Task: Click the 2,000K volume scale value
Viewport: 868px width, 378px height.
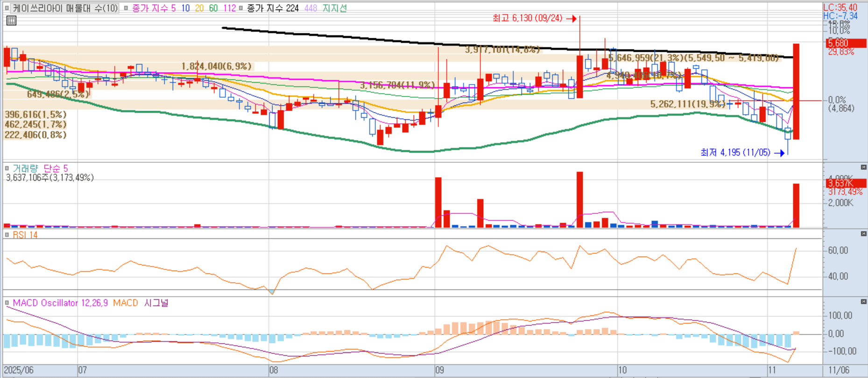Action: 840,203
